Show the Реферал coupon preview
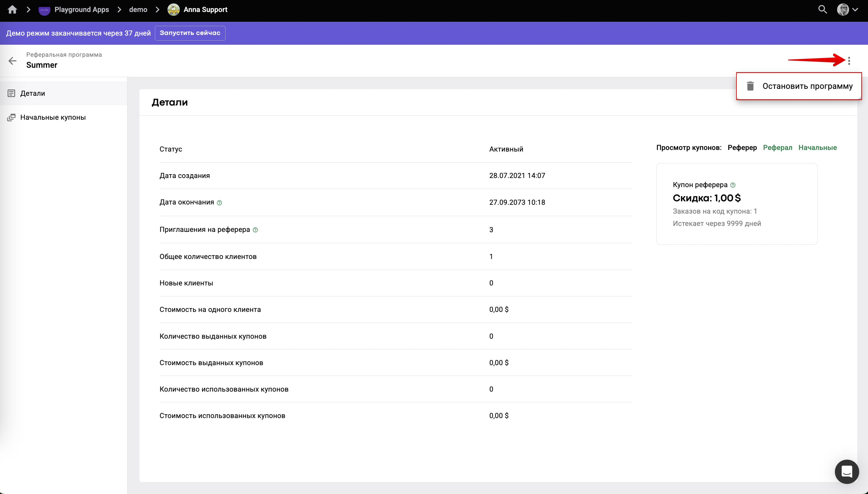 coord(777,147)
